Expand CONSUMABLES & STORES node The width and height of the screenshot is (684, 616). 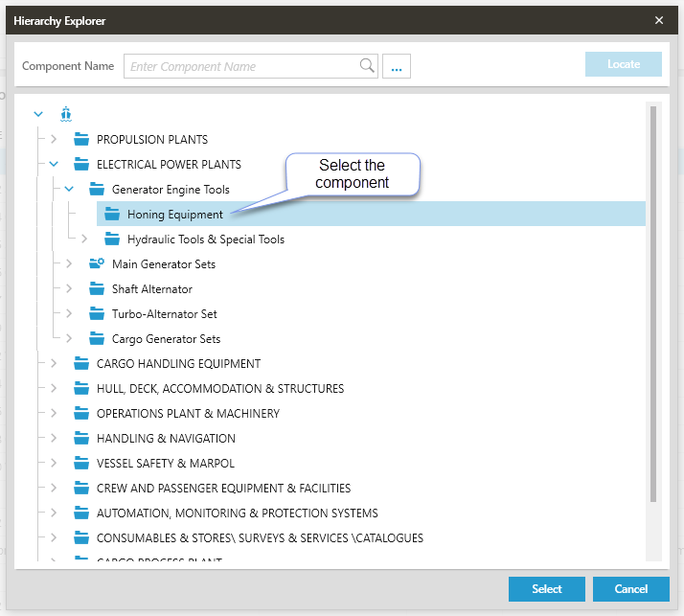pos(54,537)
